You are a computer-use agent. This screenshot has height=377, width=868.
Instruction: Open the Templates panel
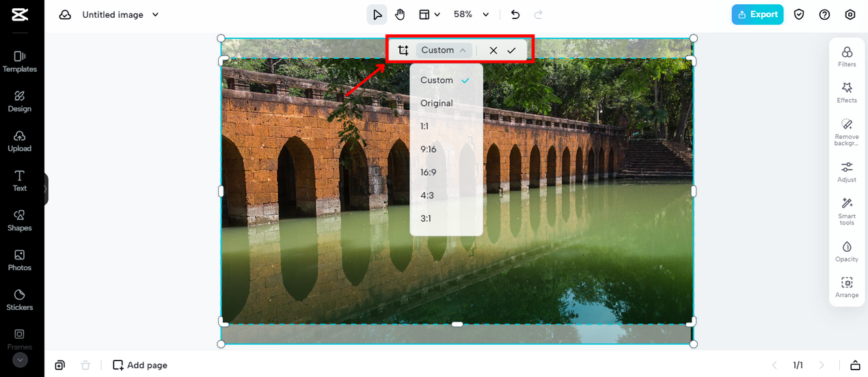19,61
